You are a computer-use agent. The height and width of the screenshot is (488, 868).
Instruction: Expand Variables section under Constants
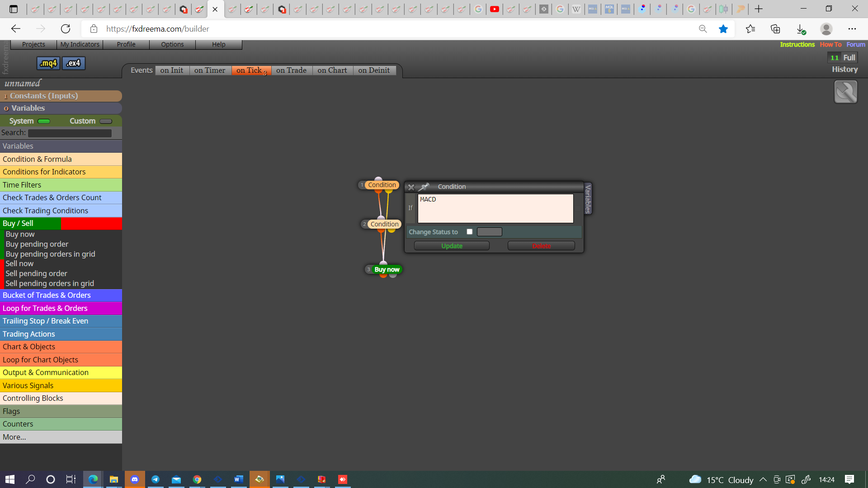pyautogui.click(x=61, y=108)
